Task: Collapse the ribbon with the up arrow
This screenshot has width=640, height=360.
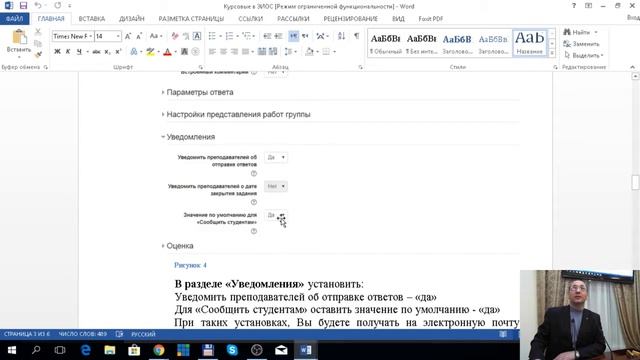Action: click(632, 67)
